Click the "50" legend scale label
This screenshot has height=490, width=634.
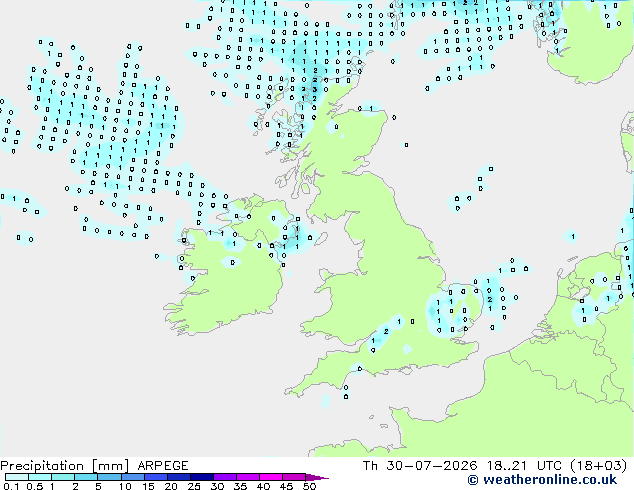click(309, 486)
